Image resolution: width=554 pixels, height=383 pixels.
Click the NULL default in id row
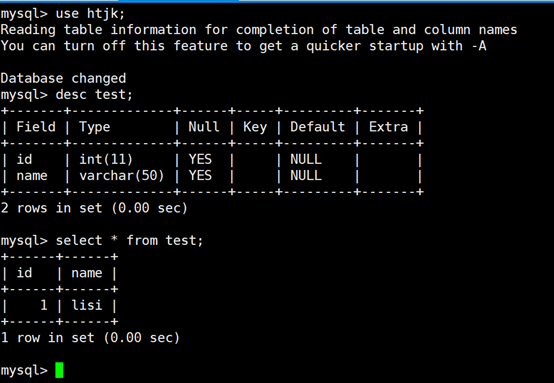tap(306, 159)
